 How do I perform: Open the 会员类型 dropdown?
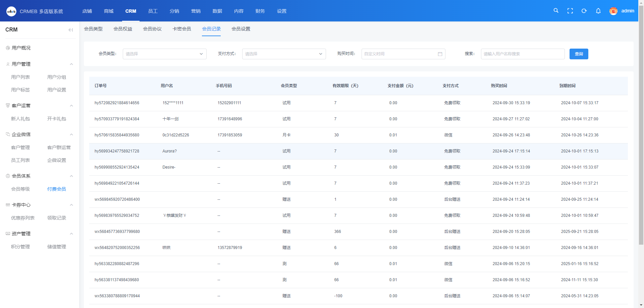(164, 54)
